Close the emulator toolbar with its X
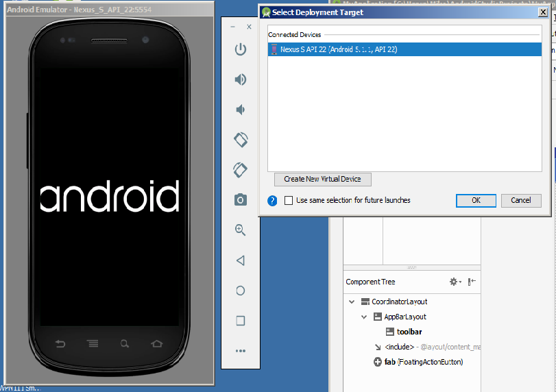 (x=250, y=27)
